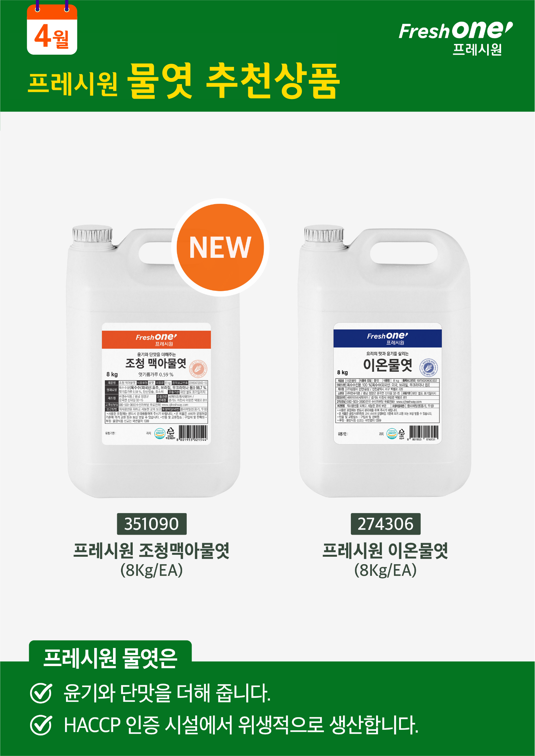This screenshot has width=535, height=756.
Task: Click the HACCP mark on the right jug label
Action: [392, 433]
